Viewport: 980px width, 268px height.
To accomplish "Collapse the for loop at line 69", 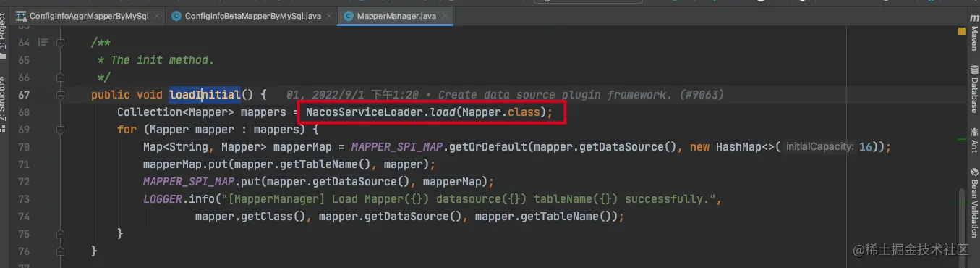I will coord(60,130).
